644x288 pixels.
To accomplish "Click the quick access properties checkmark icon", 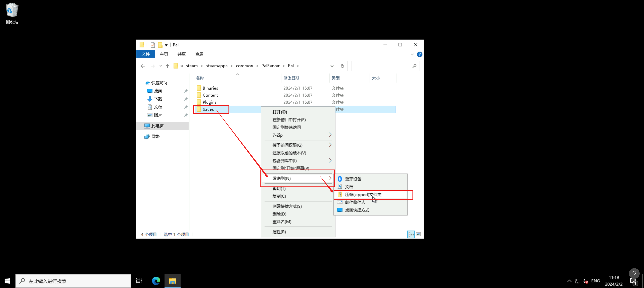I will pyautogui.click(x=152, y=45).
